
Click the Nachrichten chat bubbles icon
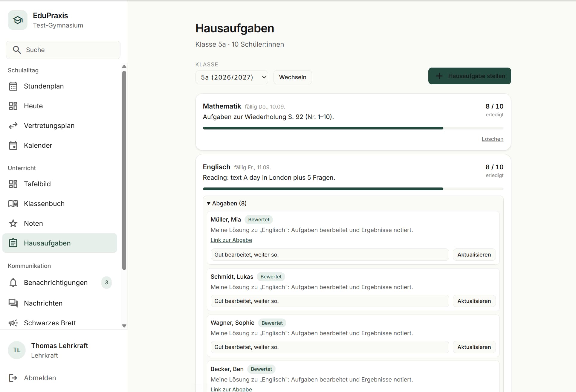point(13,303)
